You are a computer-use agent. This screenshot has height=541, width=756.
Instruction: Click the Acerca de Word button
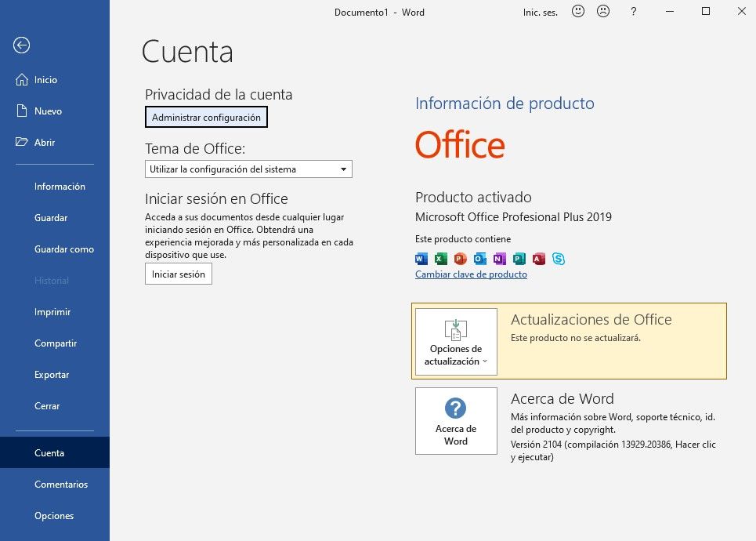point(456,421)
